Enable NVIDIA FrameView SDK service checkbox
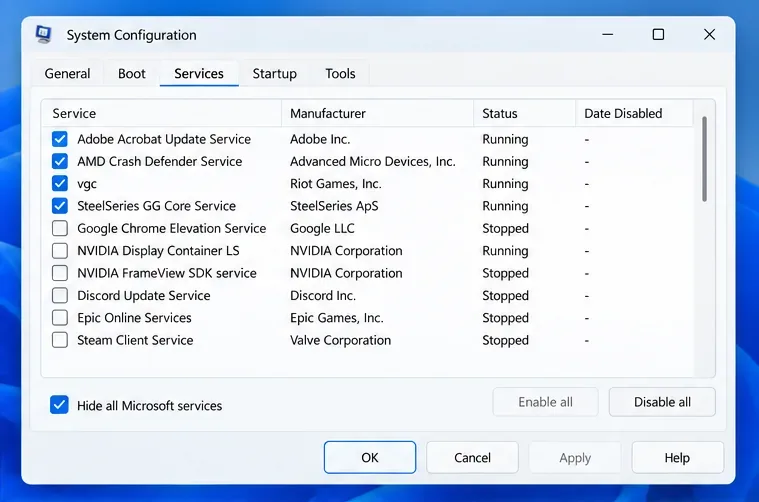 60,273
